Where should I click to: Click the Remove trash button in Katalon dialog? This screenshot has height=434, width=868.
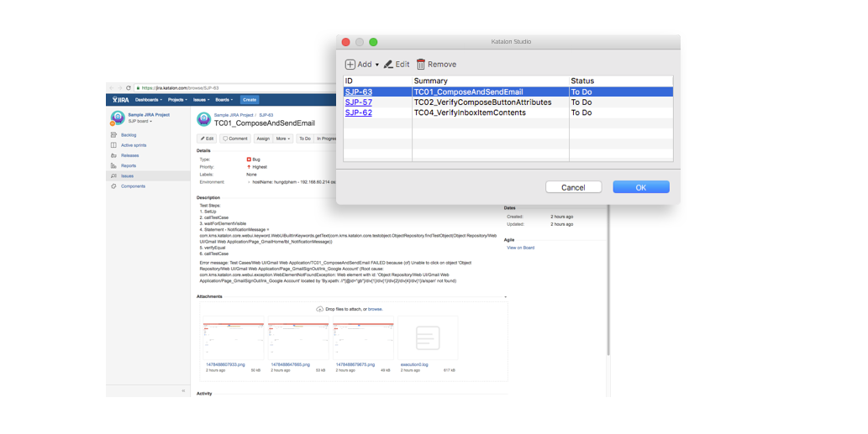tap(437, 65)
